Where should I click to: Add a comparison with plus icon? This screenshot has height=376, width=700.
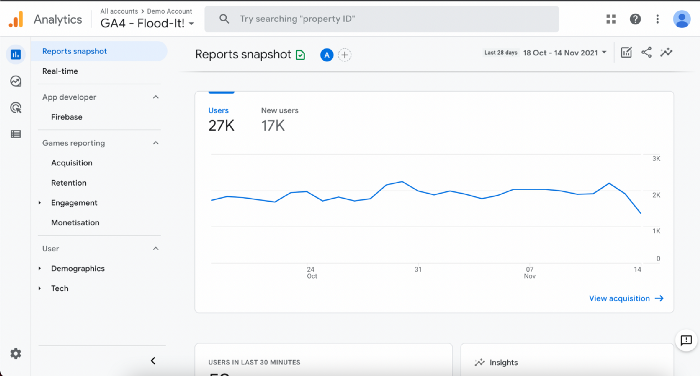pos(345,55)
